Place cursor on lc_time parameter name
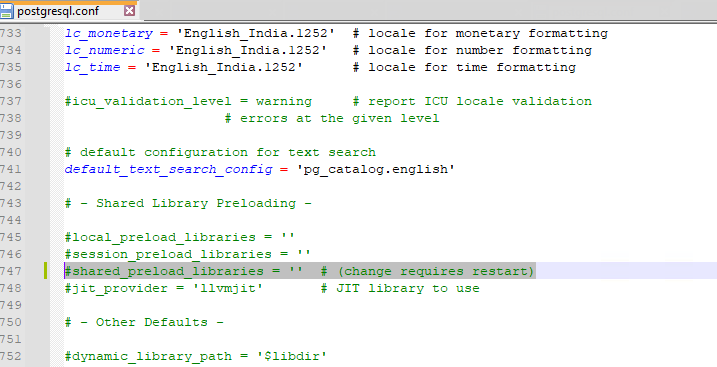This screenshot has height=367, width=717. pos(93,67)
